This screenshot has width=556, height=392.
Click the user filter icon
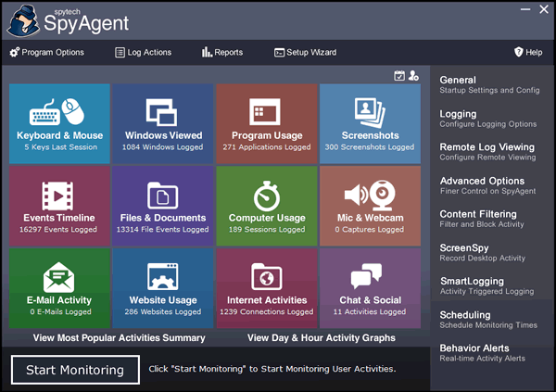click(413, 76)
